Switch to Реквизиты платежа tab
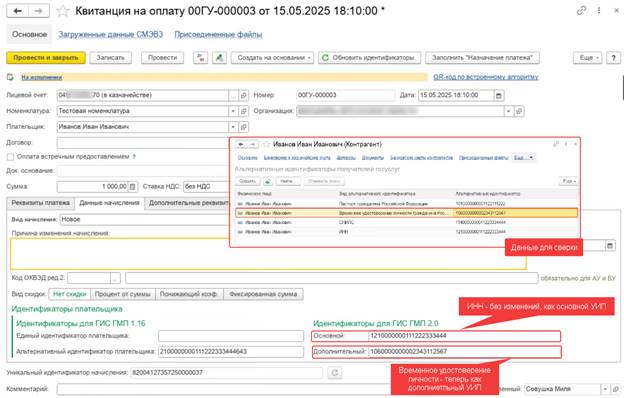This screenshot has height=398, width=624. click(41, 203)
